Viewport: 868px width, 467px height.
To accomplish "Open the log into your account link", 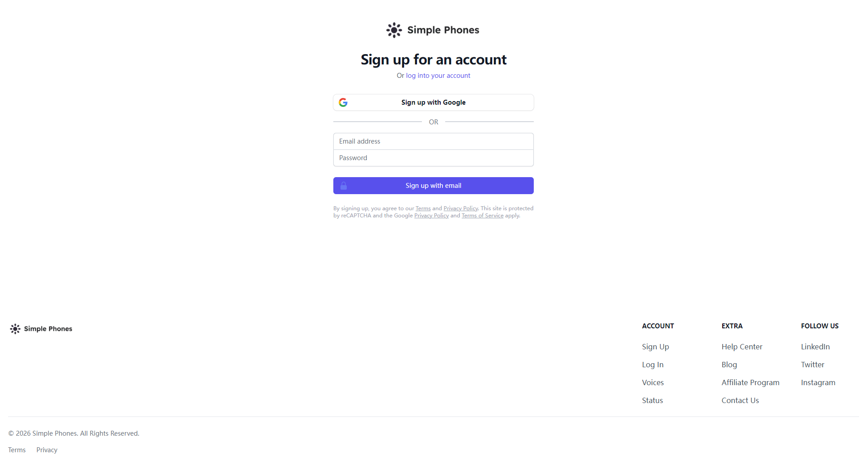I will pyautogui.click(x=438, y=76).
